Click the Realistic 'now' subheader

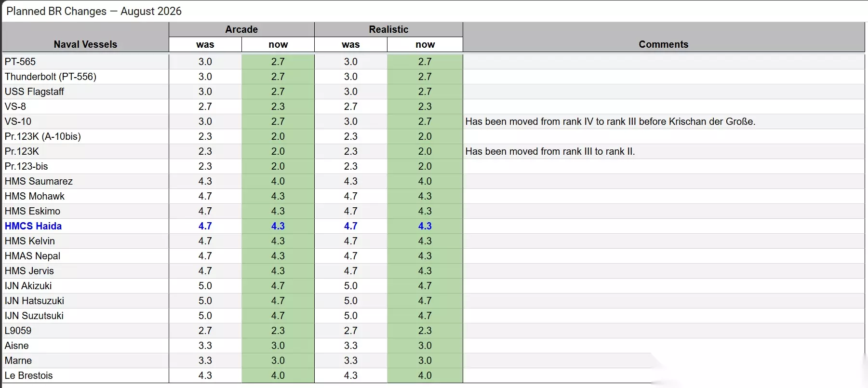pos(425,44)
